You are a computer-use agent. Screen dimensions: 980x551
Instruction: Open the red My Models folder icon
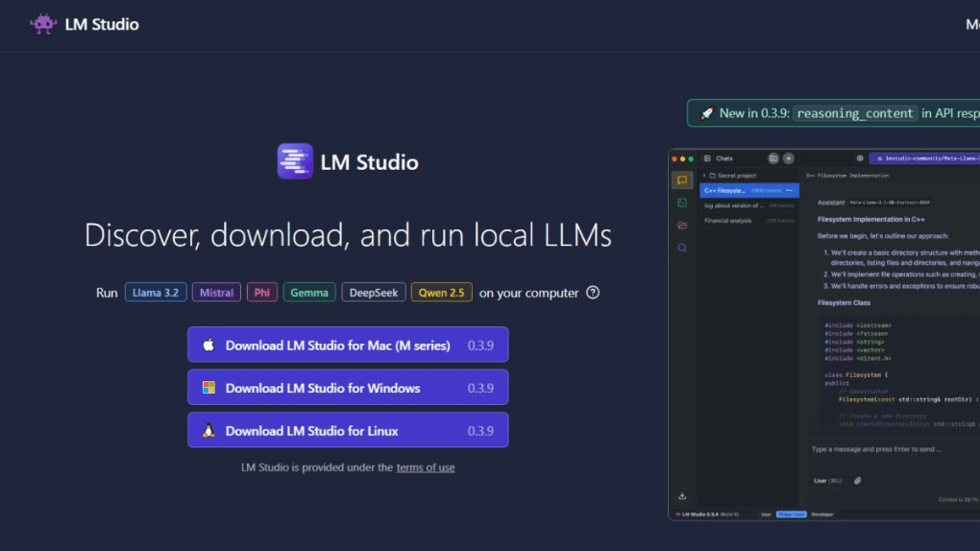[682, 226]
